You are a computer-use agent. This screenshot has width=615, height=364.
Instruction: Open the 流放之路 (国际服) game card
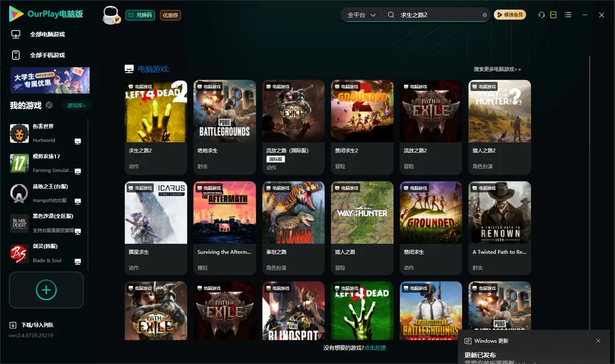coord(293,127)
